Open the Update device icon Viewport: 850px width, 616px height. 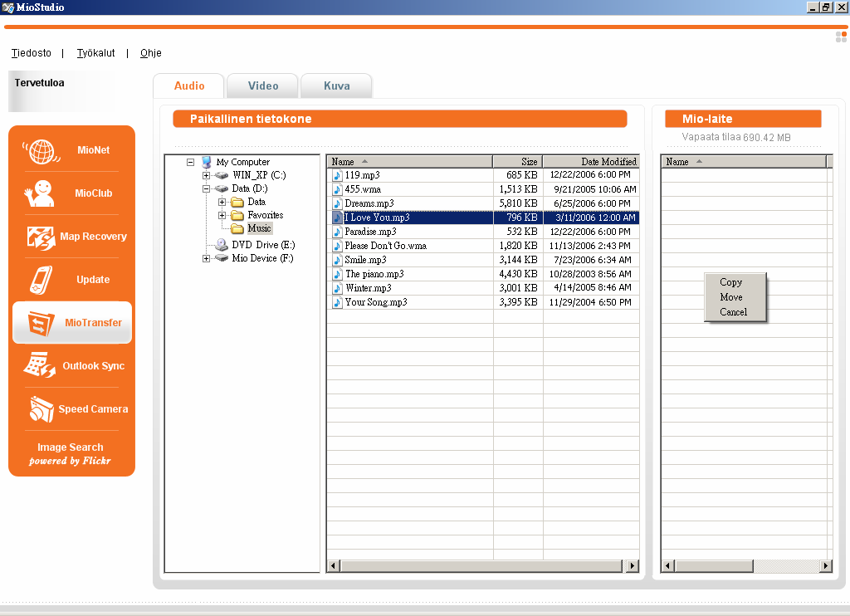click(42, 280)
